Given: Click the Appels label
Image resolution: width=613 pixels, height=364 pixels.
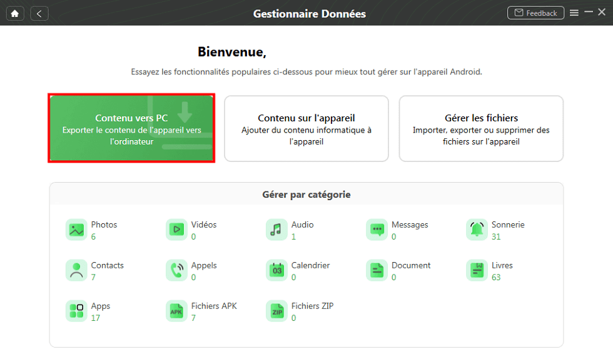Looking at the screenshot, I should coord(204,265).
